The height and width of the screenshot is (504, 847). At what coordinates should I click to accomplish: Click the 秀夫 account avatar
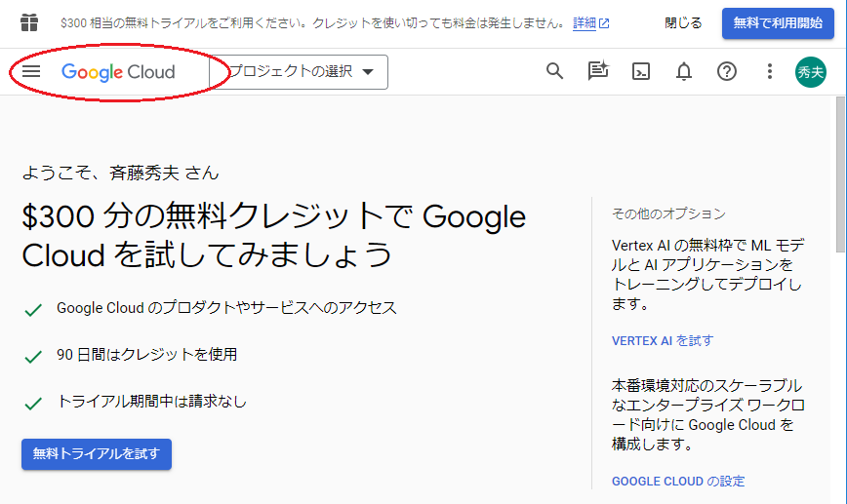click(811, 72)
